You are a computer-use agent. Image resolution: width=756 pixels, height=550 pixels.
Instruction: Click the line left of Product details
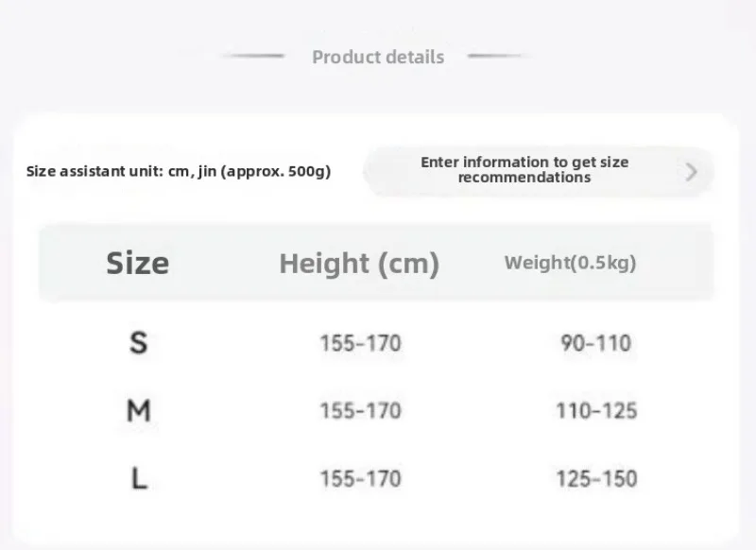[x=255, y=56]
